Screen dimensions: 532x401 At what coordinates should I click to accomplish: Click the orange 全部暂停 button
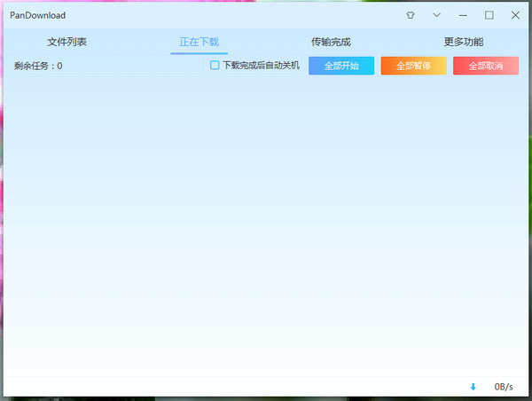coord(413,66)
